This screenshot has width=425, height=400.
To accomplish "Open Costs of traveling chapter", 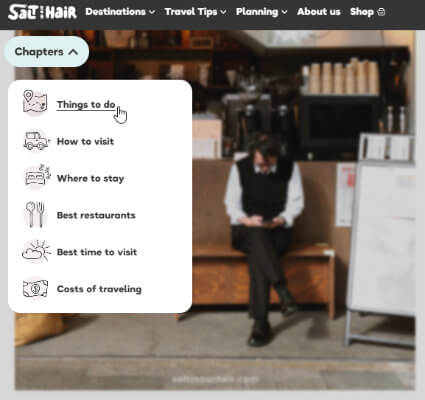I will [x=99, y=289].
